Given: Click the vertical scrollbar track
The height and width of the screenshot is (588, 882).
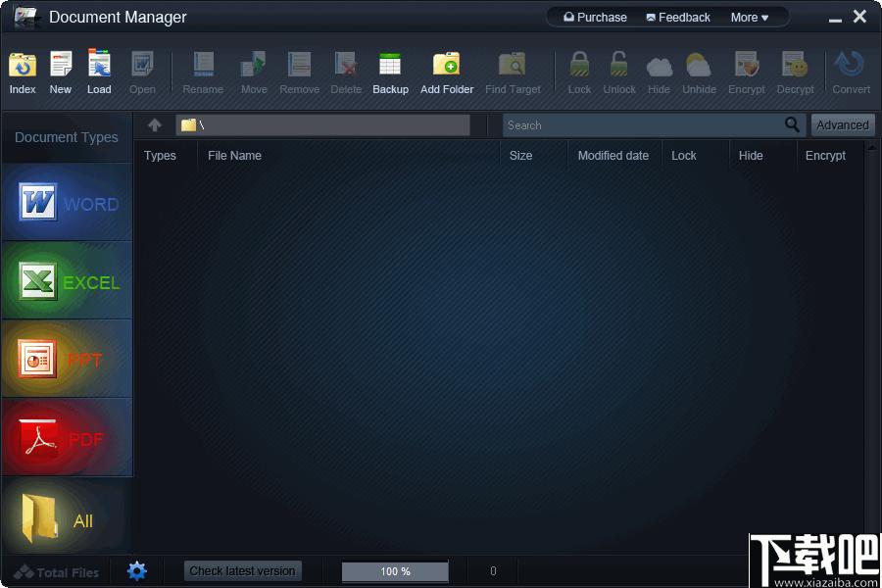Looking at the screenshot, I should [x=872, y=349].
